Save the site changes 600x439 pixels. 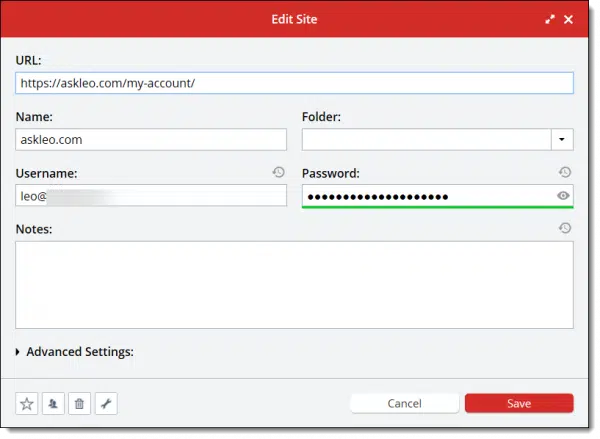[519, 403]
